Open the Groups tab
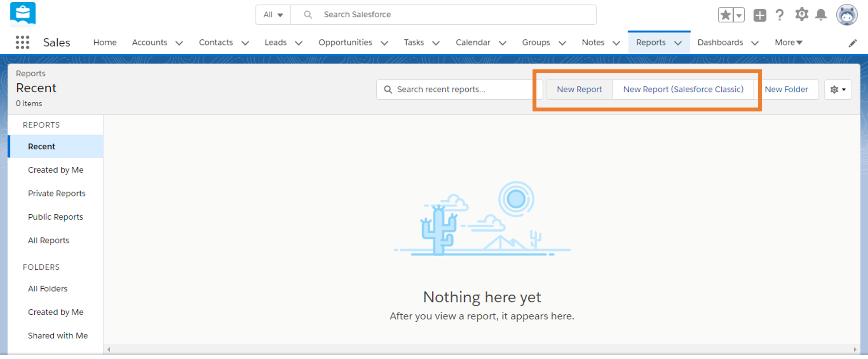 click(536, 42)
